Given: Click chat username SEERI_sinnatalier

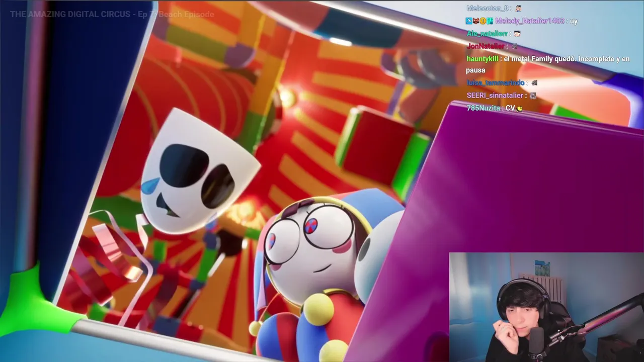Looking at the screenshot, I should pyautogui.click(x=495, y=96).
